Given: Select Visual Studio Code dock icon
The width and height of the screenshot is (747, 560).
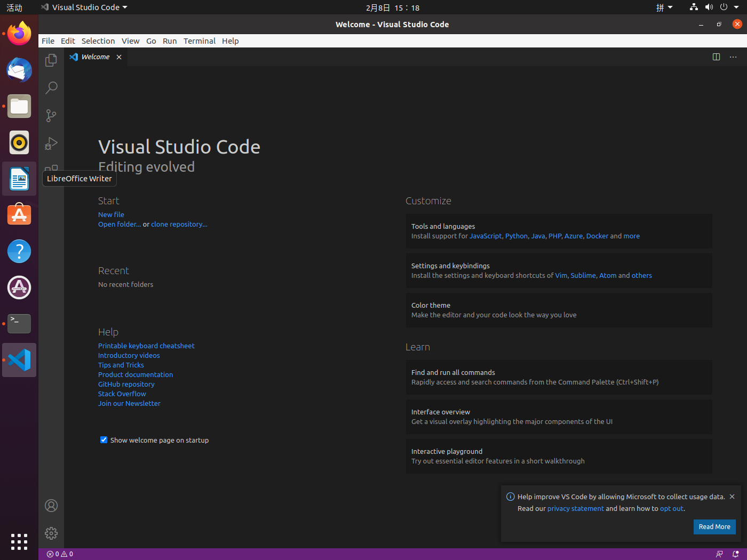Looking at the screenshot, I should 19,360.
